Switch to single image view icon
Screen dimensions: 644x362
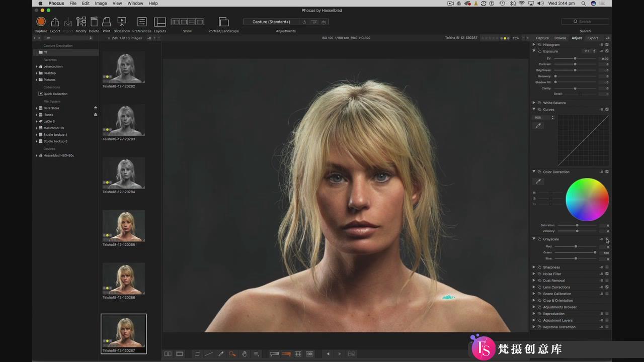[x=180, y=354]
